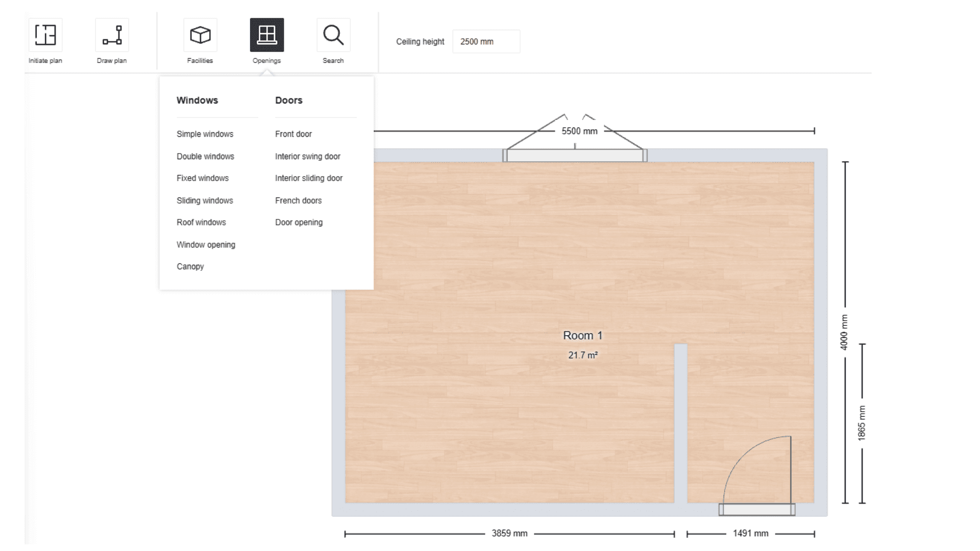Viewport: 980px width, 551px height.
Task: Click the Room 1 label
Action: pos(583,336)
